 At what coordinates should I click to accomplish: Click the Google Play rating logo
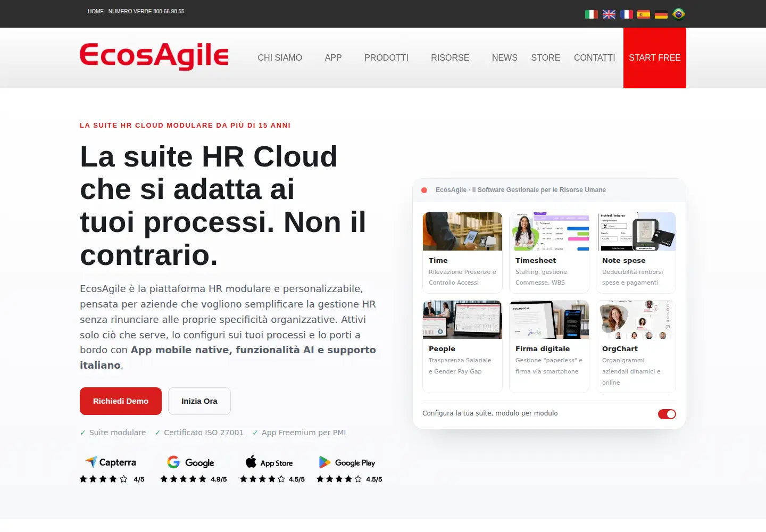click(347, 462)
